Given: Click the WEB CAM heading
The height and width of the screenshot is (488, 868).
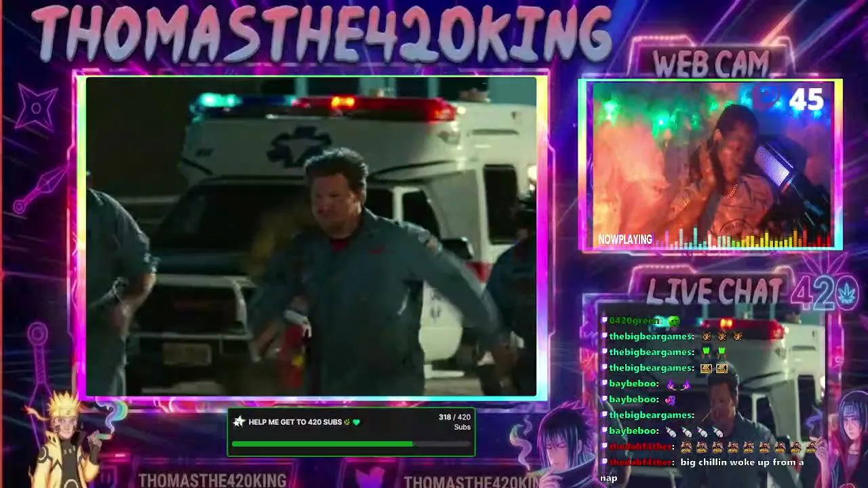Looking at the screenshot, I should [711, 64].
